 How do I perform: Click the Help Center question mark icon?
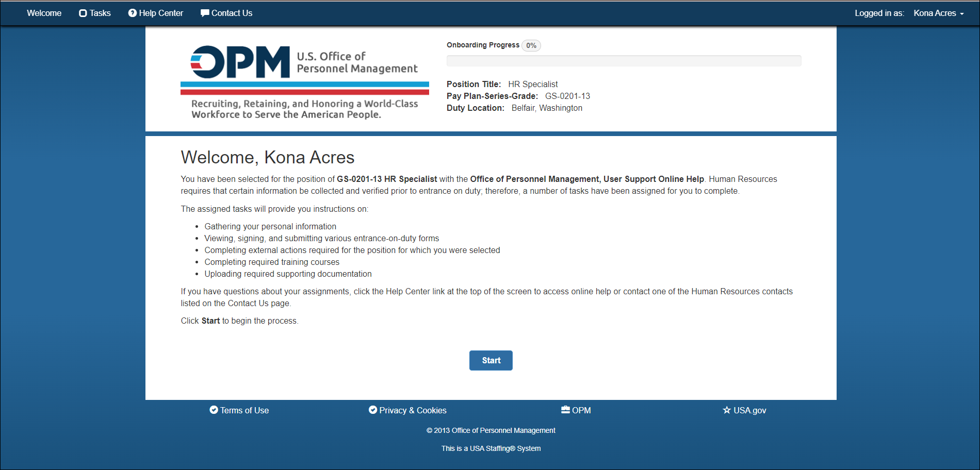pos(133,13)
